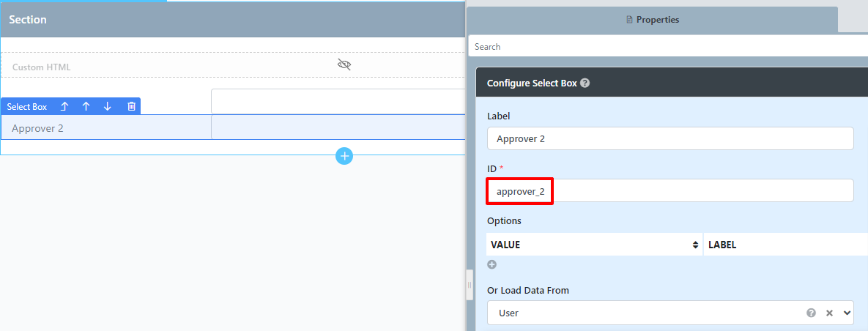Click the Select Box toolbar label

pyautogui.click(x=27, y=107)
